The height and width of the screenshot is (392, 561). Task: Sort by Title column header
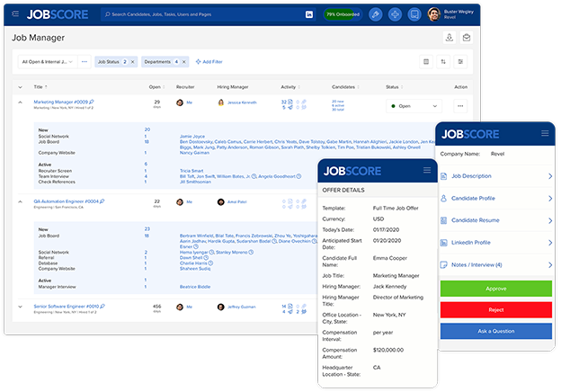pyautogui.click(x=40, y=87)
